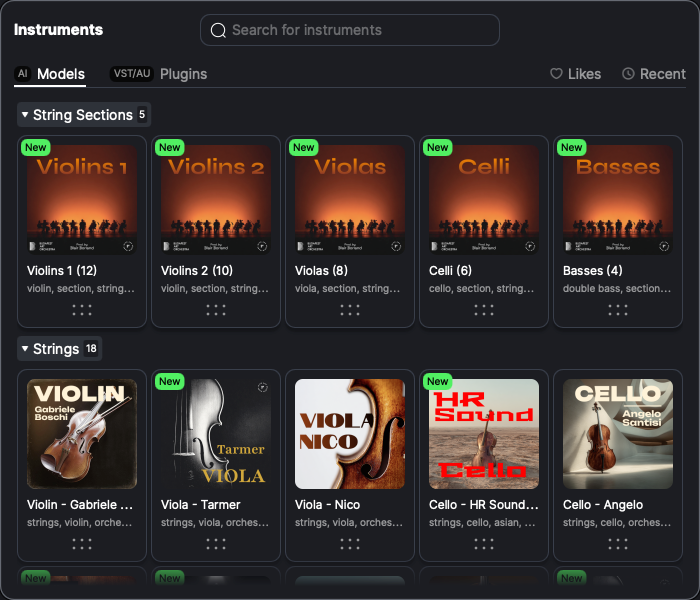Click the clock icon beside Recent

pyautogui.click(x=628, y=74)
